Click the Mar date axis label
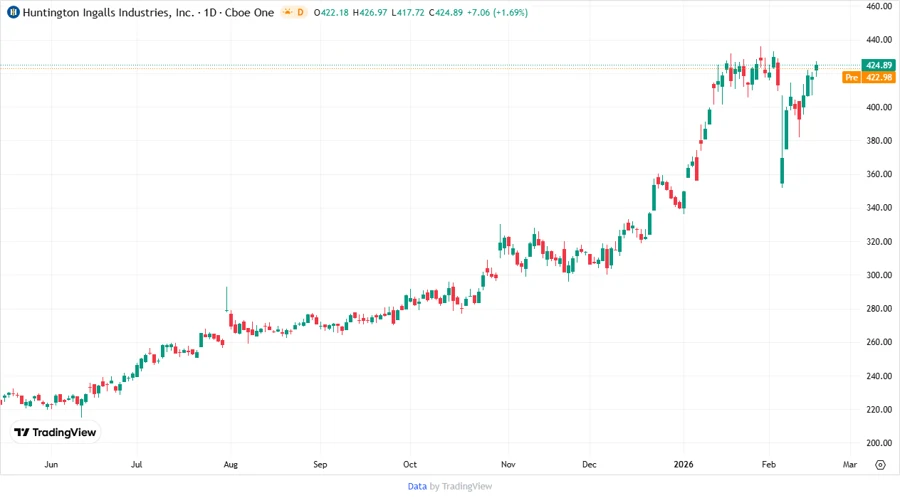900x498 pixels. coord(850,464)
